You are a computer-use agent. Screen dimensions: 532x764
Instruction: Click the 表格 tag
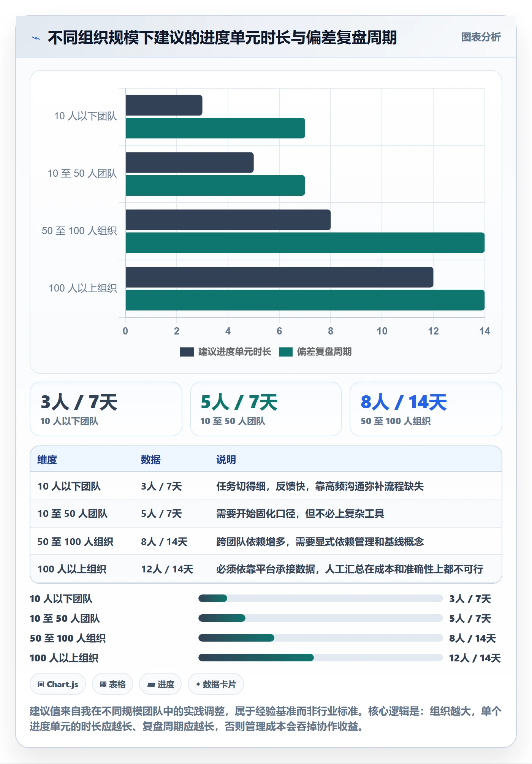point(112,684)
